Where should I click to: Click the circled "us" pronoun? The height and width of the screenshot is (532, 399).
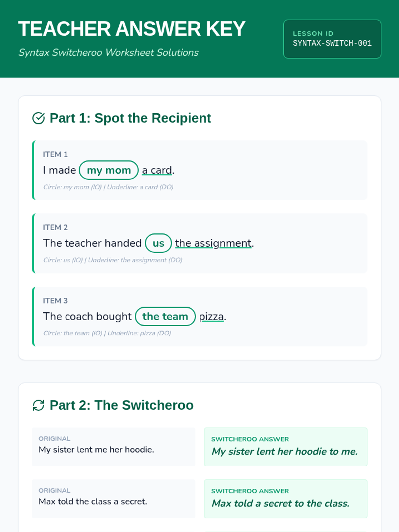tap(158, 243)
